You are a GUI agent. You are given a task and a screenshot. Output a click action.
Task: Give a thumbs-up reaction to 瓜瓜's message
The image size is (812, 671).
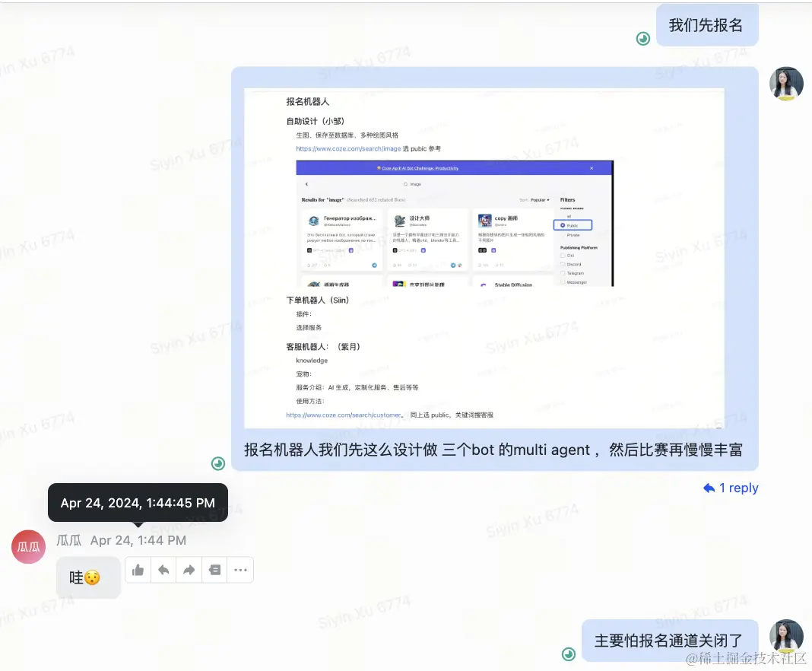tap(138, 569)
